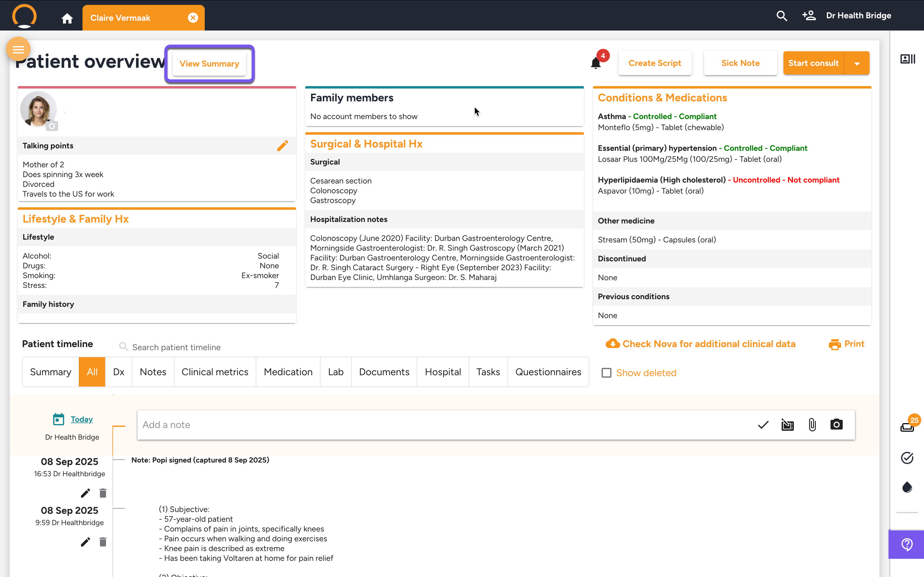Switch to the Medication timeline tab
This screenshot has width=924, height=577.
[288, 372]
